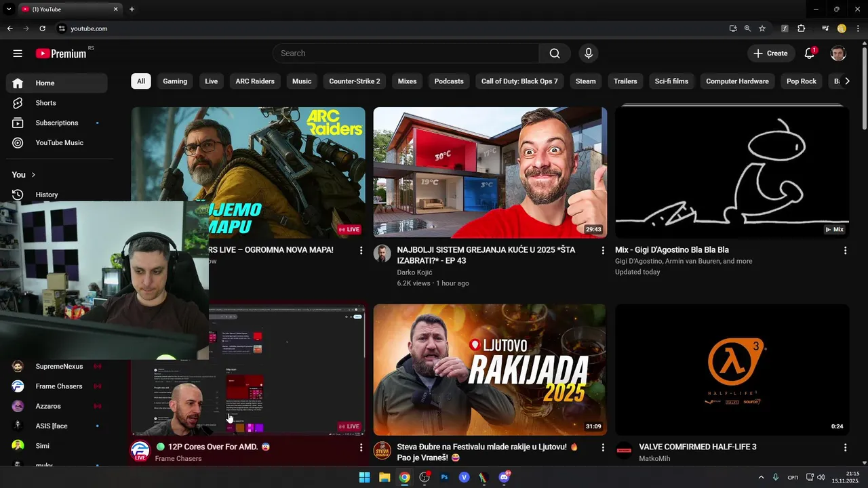Click MatkoMih channel avatar
Viewport: 868px width, 488px height.
point(624,451)
